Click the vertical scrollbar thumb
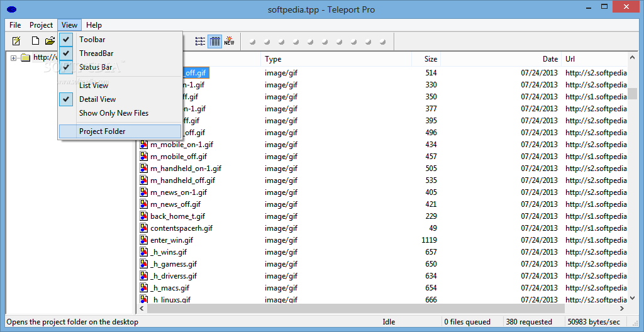Image resolution: width=644 pixels, height=332 pixels. [x=633, y=93]
